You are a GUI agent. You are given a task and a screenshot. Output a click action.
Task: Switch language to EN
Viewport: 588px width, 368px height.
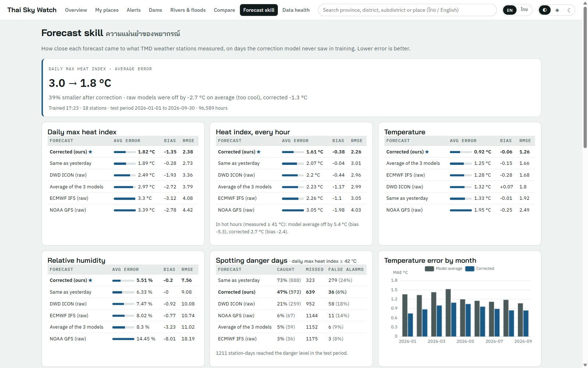510,10
